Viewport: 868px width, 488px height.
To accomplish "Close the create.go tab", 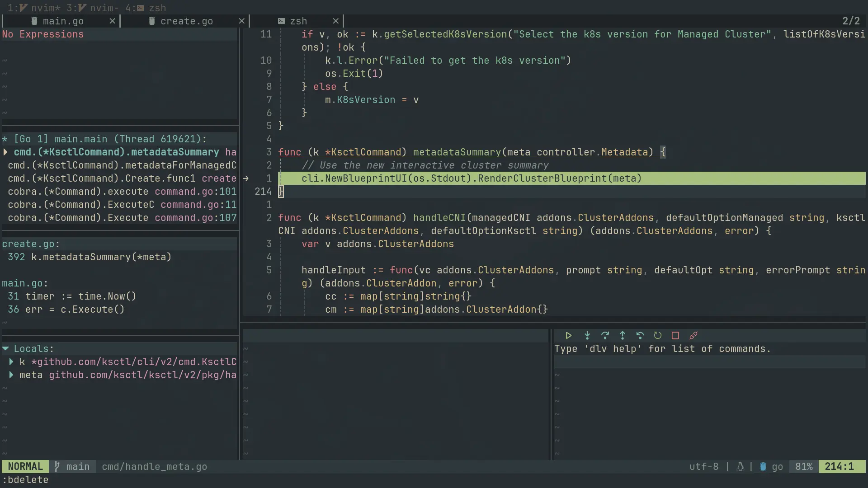I will [241, 21].
